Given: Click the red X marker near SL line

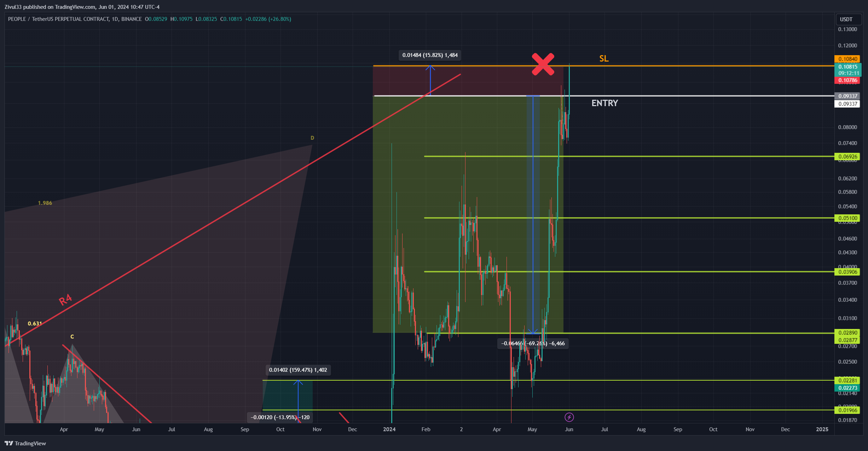Looking at the screenshot, I should pos(543,64).
